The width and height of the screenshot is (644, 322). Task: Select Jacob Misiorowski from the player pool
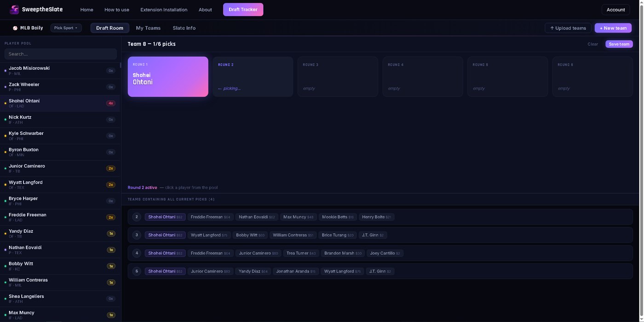point(60,71)
